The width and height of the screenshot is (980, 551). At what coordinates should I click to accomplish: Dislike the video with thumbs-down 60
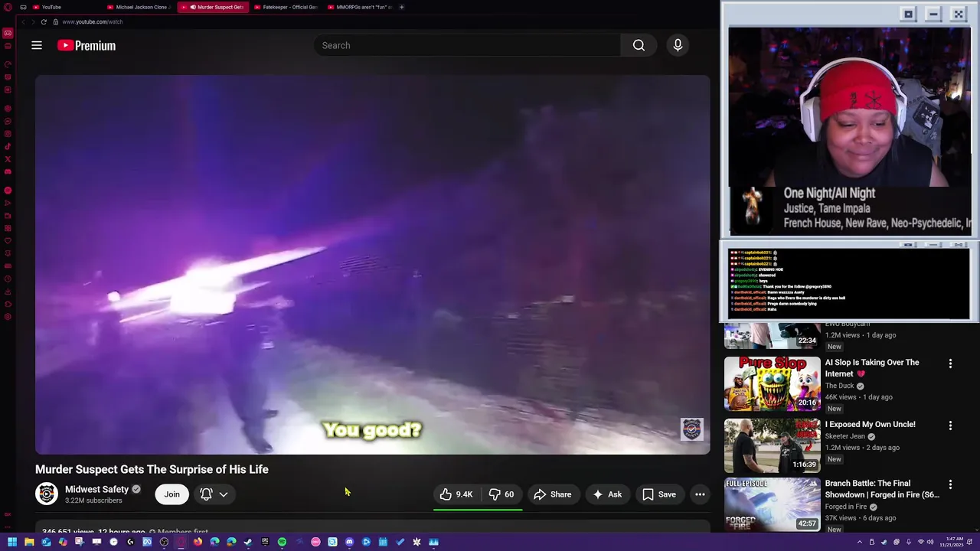(502, 494)
